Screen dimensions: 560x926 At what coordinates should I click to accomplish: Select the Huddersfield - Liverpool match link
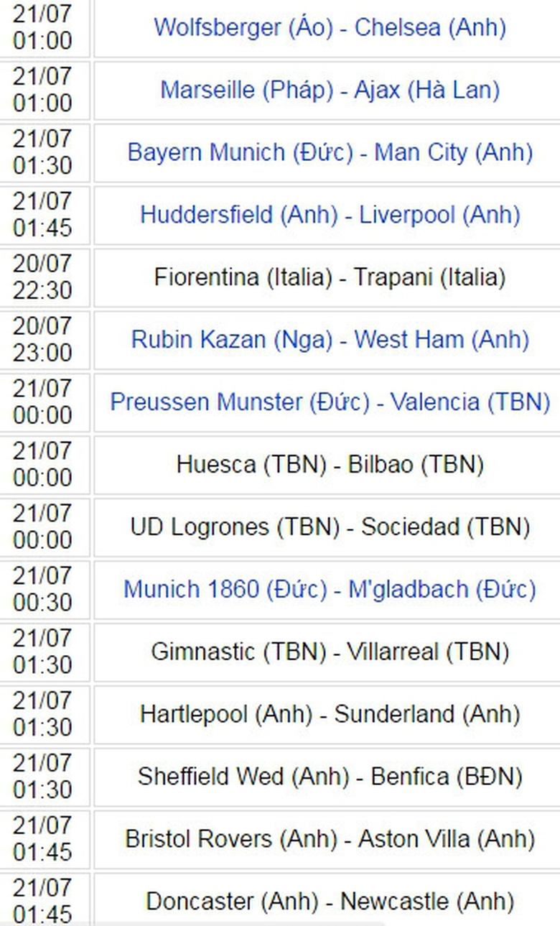[330, 215]
